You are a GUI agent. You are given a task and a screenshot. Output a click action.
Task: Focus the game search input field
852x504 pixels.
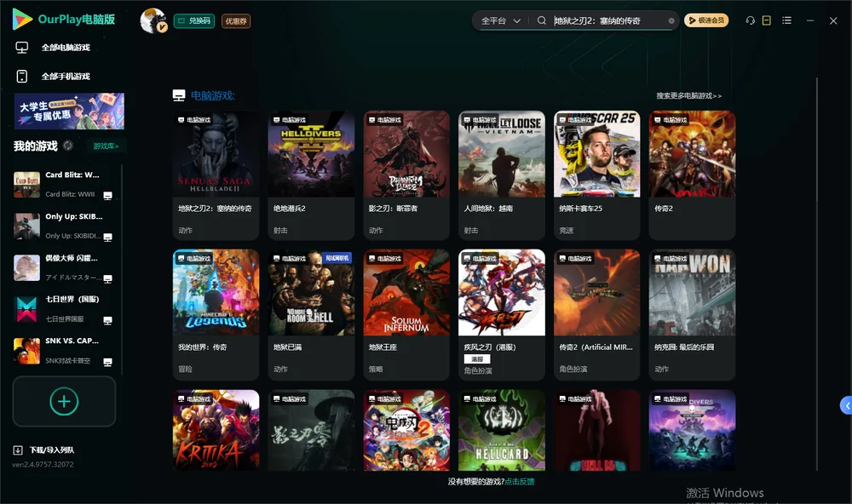[610, 20]
